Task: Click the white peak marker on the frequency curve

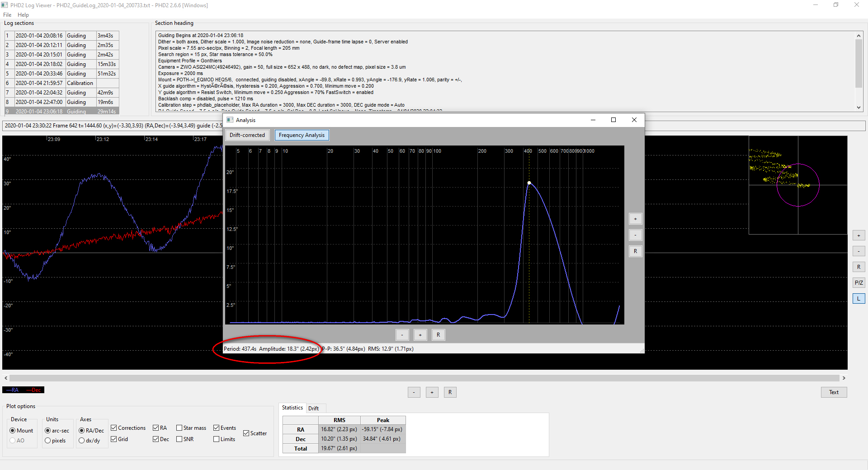Action: [x=529, y=183]
